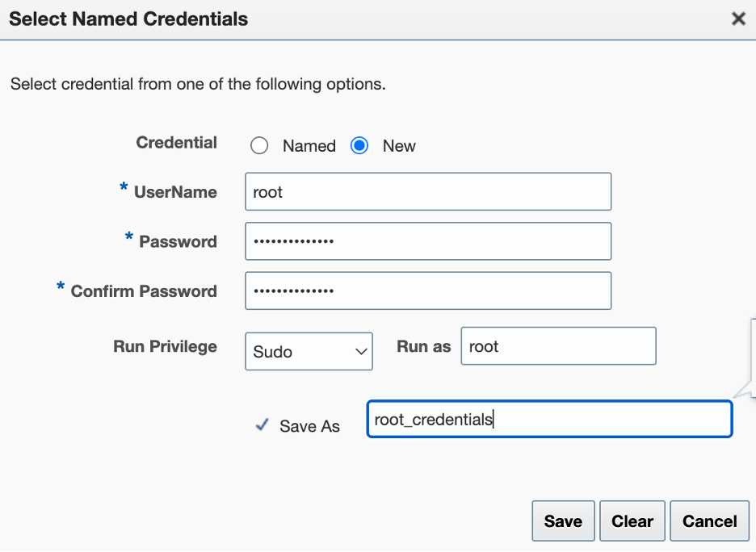Focus the Confirm Password input field

point(427,291)
